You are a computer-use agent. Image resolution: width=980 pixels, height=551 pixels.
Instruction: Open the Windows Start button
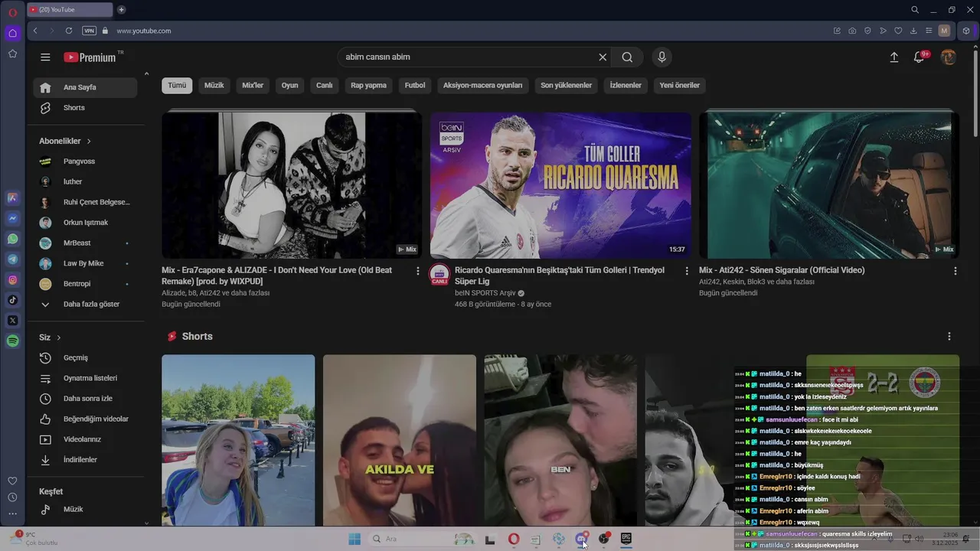[x=354, y=540]
